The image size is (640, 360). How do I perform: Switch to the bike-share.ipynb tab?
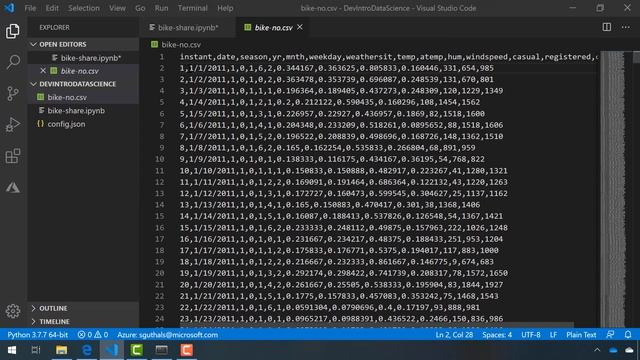point(188,27)
